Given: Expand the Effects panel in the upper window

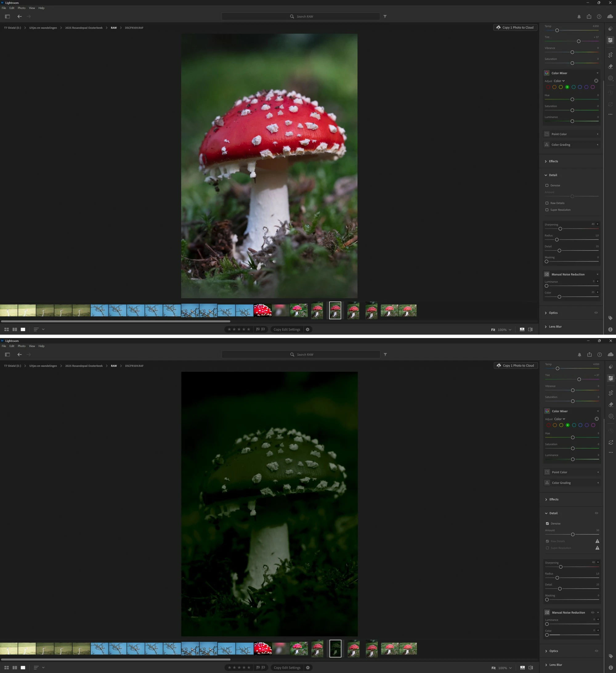Looking at the screenshot, I should (x=553, y=161).
